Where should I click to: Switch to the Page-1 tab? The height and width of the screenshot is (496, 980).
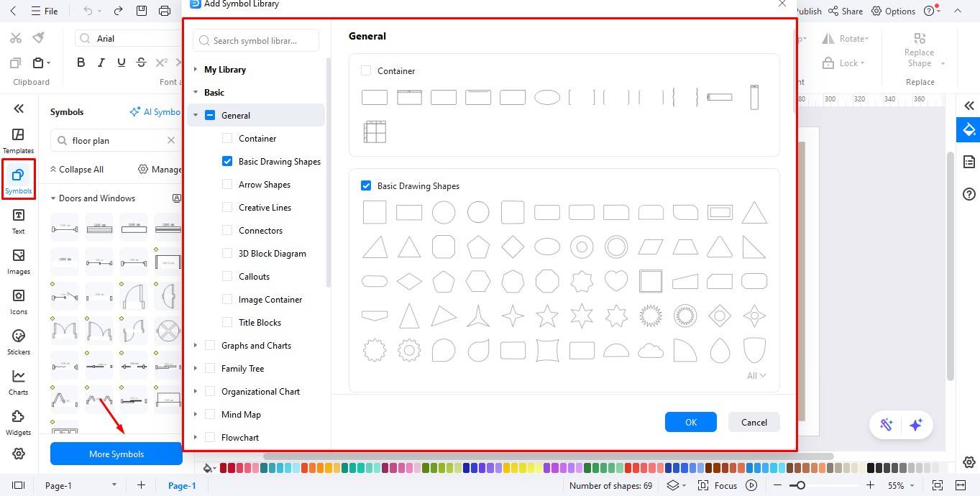click(182, 485)
